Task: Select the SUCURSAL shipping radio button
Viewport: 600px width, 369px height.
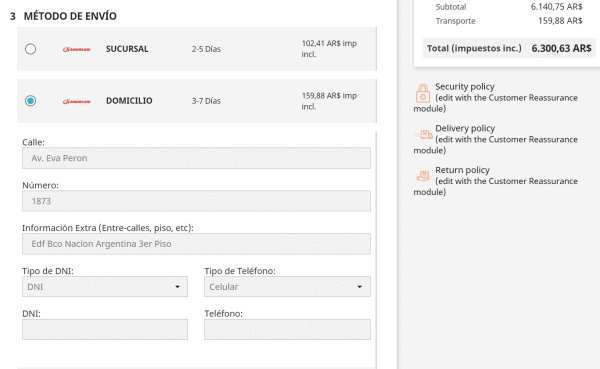Action: pos(31,49)
